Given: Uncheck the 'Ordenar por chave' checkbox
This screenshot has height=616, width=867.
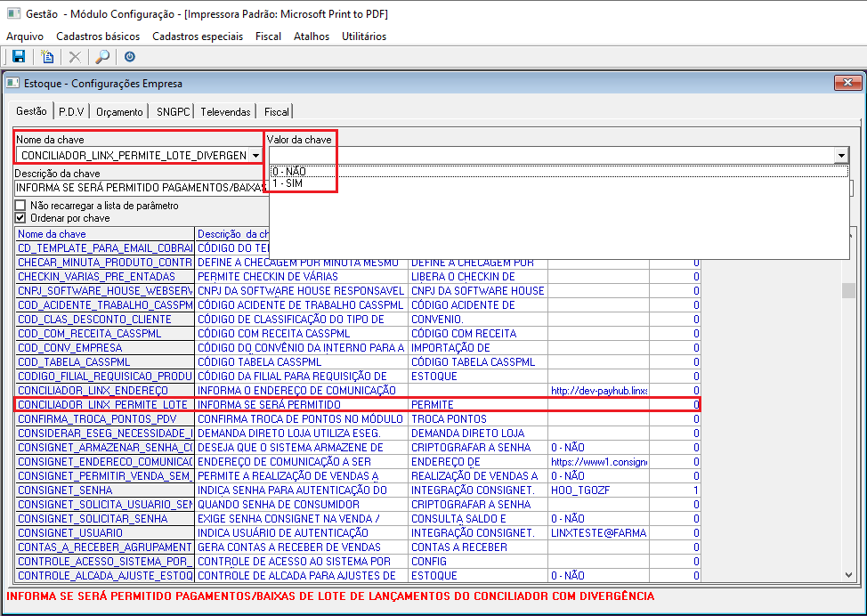Looking at the screenshot, I should tap(21, 217).
